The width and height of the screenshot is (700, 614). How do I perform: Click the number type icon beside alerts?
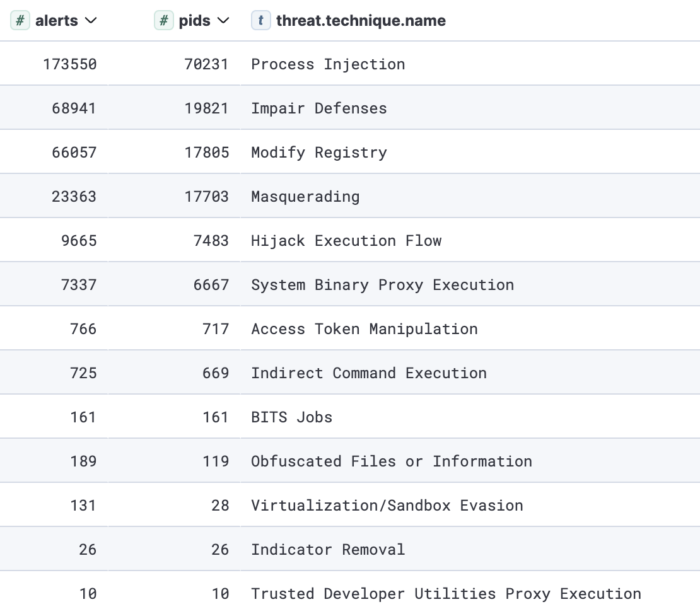[x=20, y=21]
